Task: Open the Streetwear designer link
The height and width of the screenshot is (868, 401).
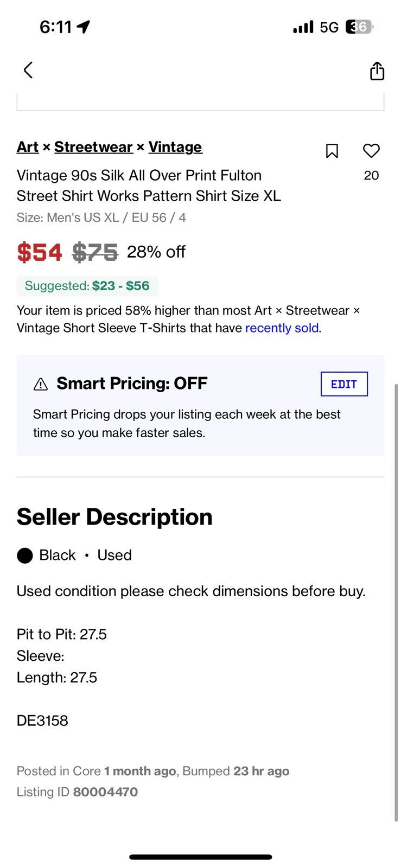Action: pos(93,147)
